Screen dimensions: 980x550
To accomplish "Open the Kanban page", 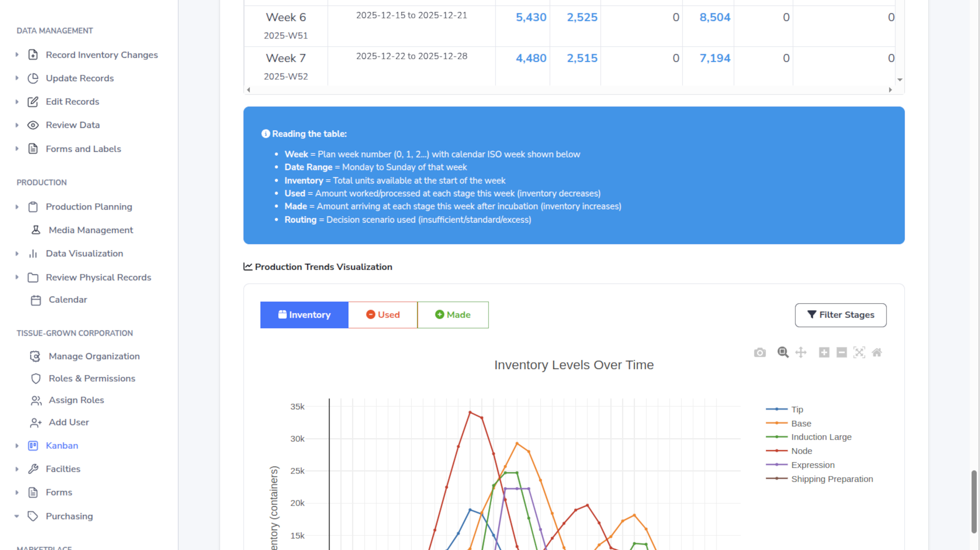I will (62, 445).
